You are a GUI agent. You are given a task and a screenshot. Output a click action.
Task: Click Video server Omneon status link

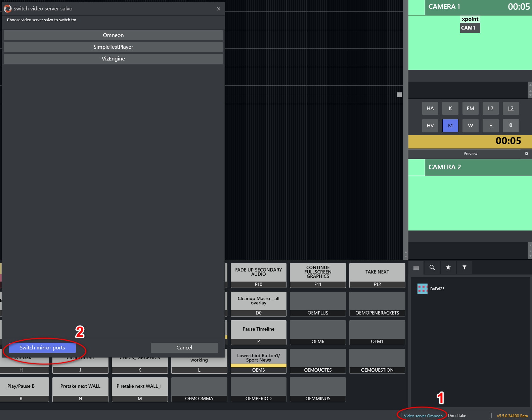[x=423, y=416]
